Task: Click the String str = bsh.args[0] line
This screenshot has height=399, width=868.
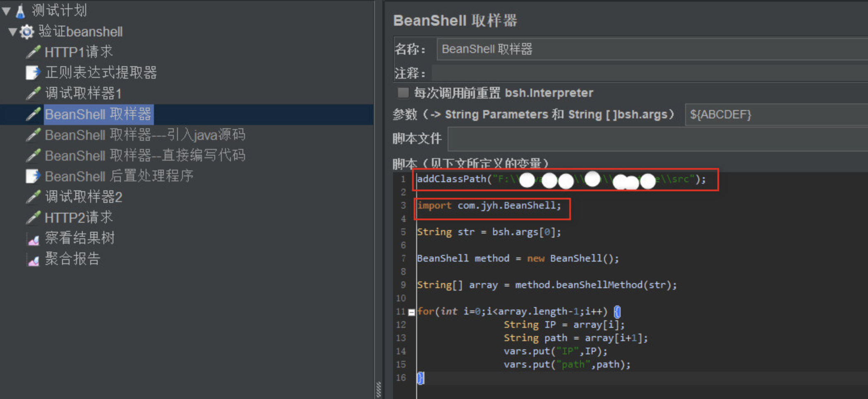Action: click(489, 232)
